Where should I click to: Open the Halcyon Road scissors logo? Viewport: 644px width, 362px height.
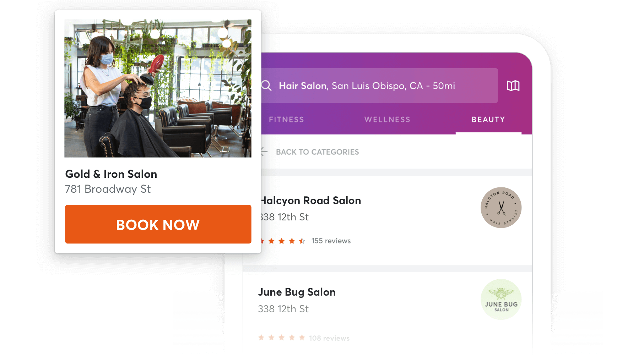(501, 208)
